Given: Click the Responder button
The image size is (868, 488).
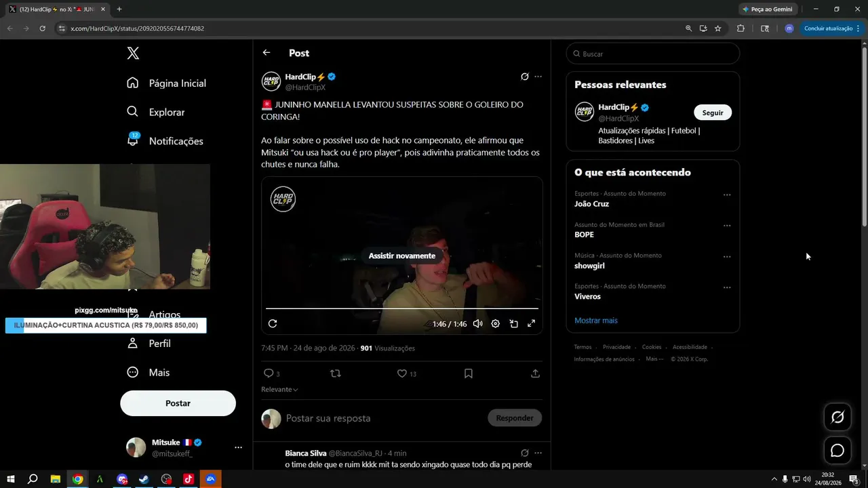Looking at the screenshot, I should point(515,418).
